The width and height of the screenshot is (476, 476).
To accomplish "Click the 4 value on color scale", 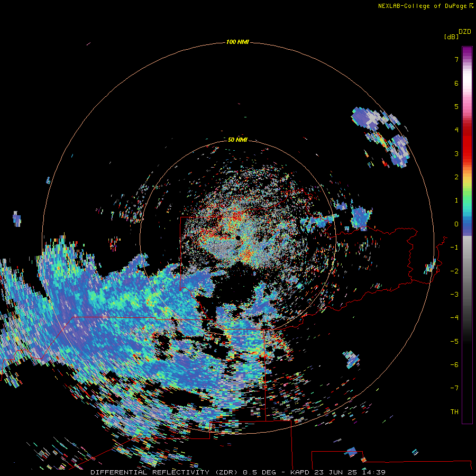I will click(x=456, y=130).
